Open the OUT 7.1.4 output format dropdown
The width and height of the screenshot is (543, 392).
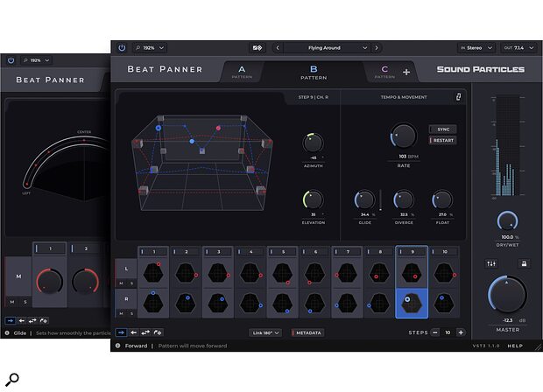tap(518, 48)
